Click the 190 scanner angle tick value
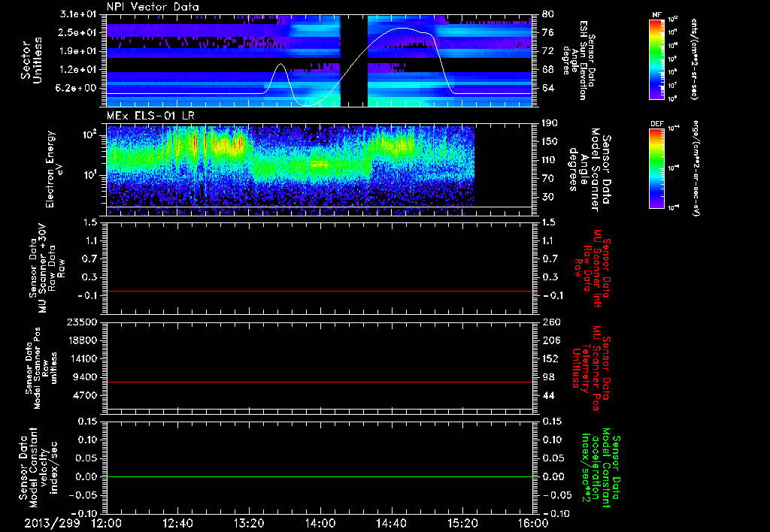The width and height of the screenshot is (770, 532). (x=550, y=123)
